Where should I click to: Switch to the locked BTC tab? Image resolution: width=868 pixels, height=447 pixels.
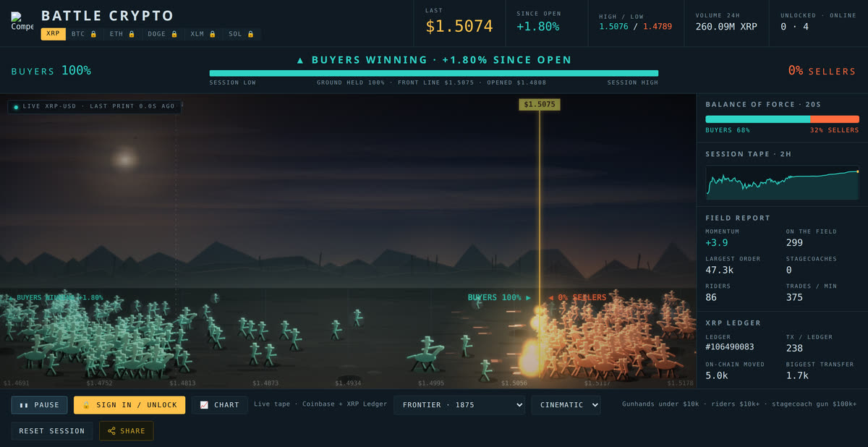click(x=84, y=34)
